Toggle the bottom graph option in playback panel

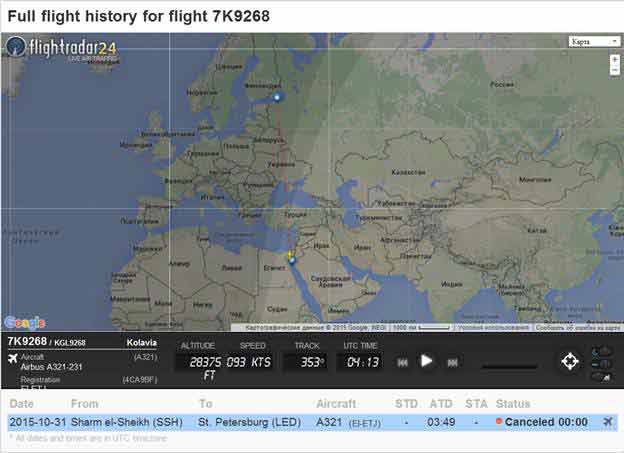[600, 375]
